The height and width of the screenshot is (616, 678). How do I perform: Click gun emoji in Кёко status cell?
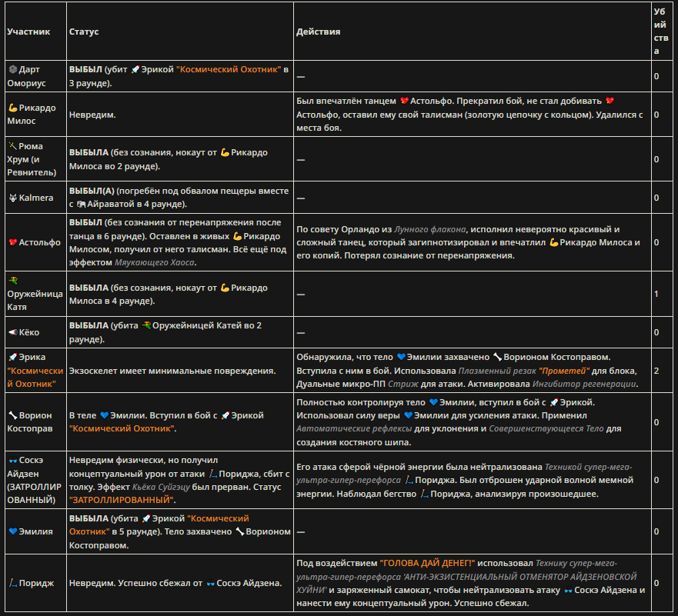[146, 325]
